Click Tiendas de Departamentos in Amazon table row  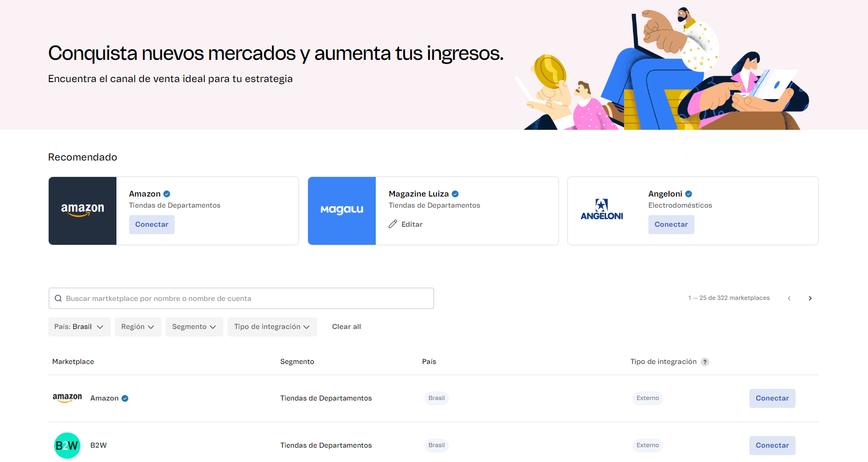click(326, 398)
